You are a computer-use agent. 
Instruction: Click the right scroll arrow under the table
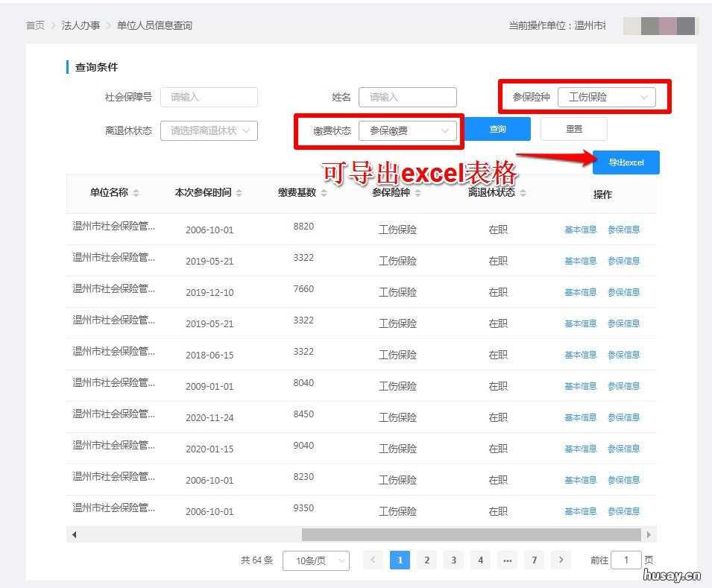pos(649,534)
